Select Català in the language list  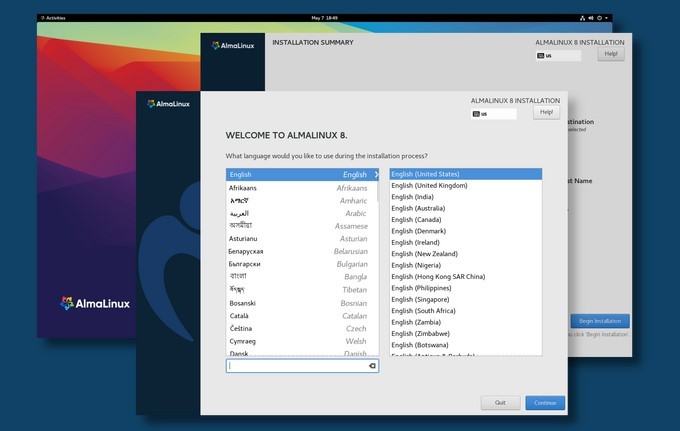click(x=302, y=316)
